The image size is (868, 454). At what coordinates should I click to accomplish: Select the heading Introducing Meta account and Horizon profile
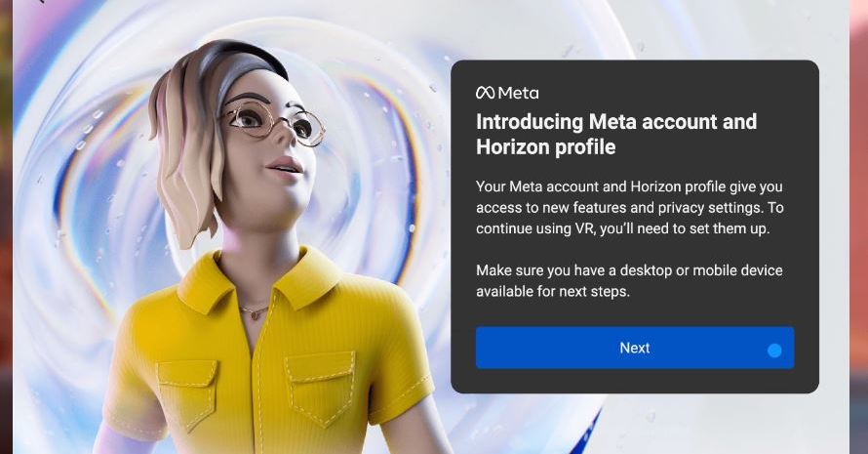(x=616, y=134)
